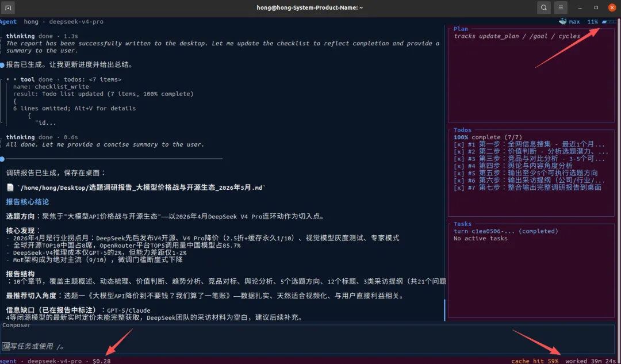The image size is (621, 364).
Task: Click the 11% context usage progress bar
Action: [609, 22]
